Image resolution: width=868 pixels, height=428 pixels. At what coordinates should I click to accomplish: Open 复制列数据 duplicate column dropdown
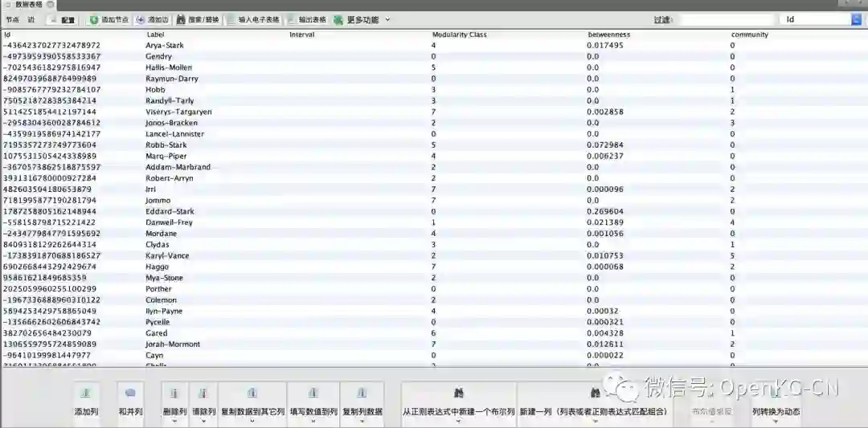(x=362, y=404)
